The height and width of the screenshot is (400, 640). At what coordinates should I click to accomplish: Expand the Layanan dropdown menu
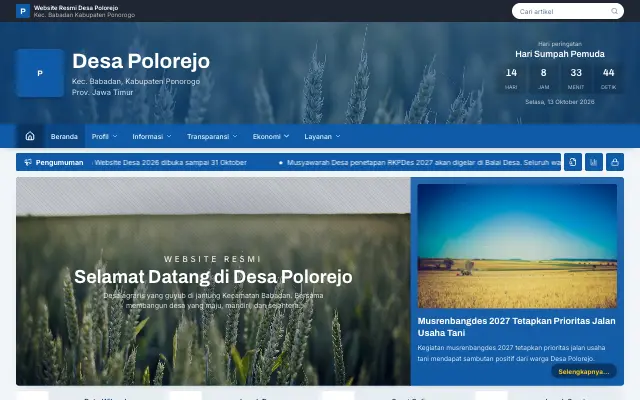(x=322, y=136)
